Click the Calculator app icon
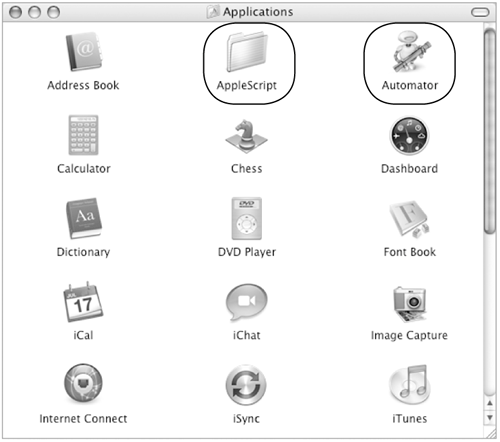The height and width of the screenshot is (442, 500). tap(83, 135)
